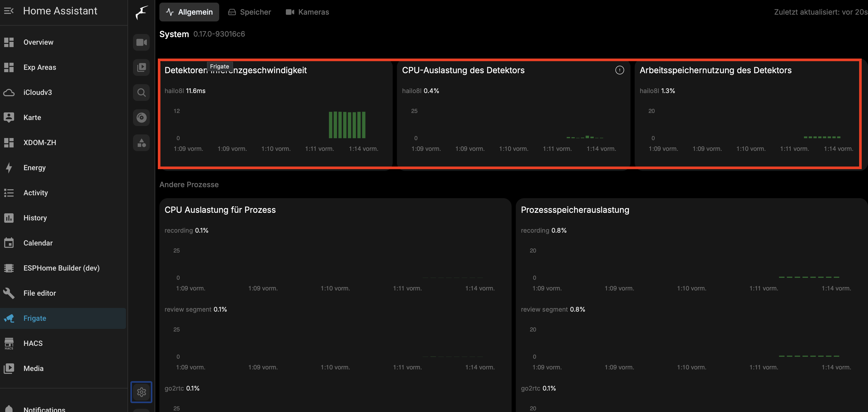Open Frigate face library shapes icon

(x=142, y=143)
